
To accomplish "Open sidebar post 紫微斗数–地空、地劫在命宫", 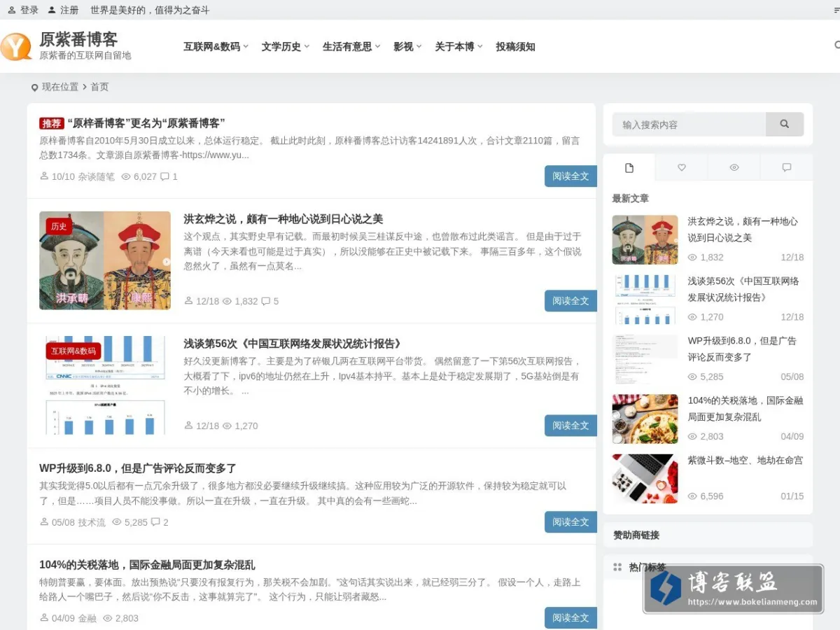I will pyautogui.click(x=745, y=460).
